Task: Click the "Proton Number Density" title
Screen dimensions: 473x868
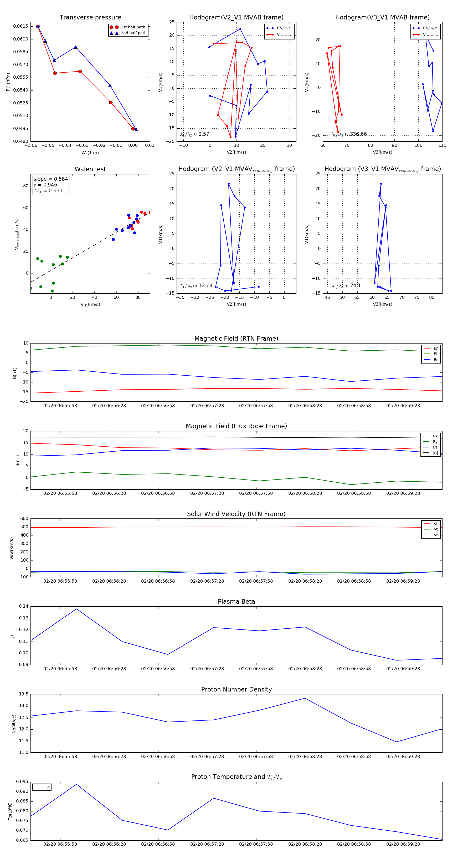Action: pyautogui.click(x=236, y=689)
